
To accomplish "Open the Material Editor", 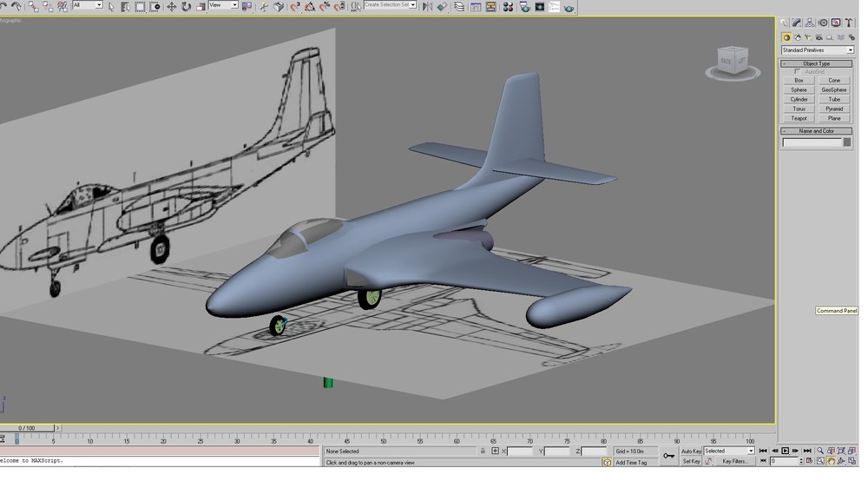I will pyautogui.click(x=508, y=7).
